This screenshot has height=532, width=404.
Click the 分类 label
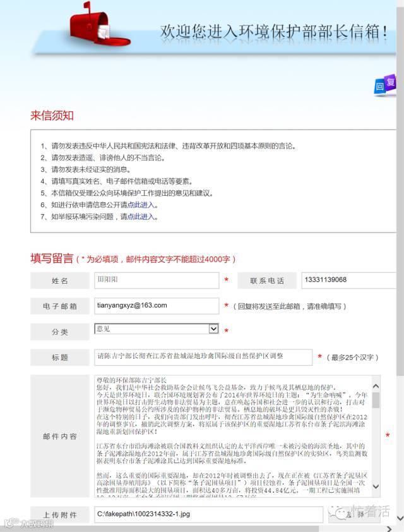pyautogui.click(x=59, y=332)
